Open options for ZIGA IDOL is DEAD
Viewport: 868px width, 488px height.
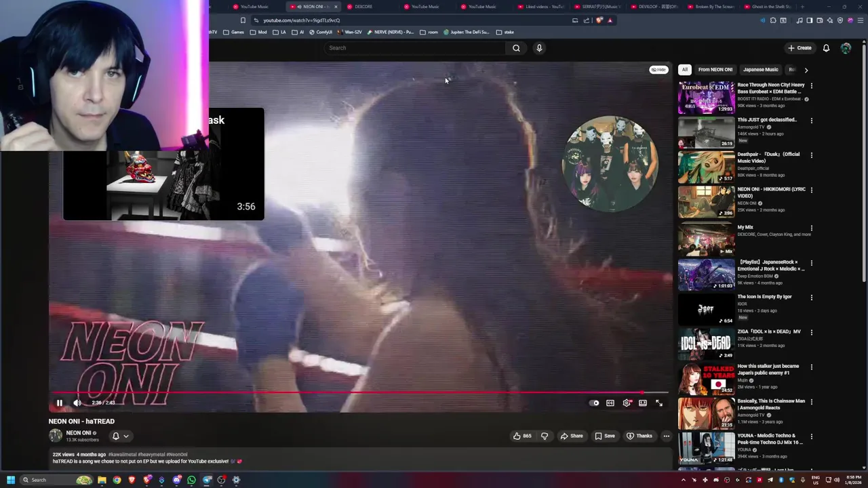pos(811,332)
